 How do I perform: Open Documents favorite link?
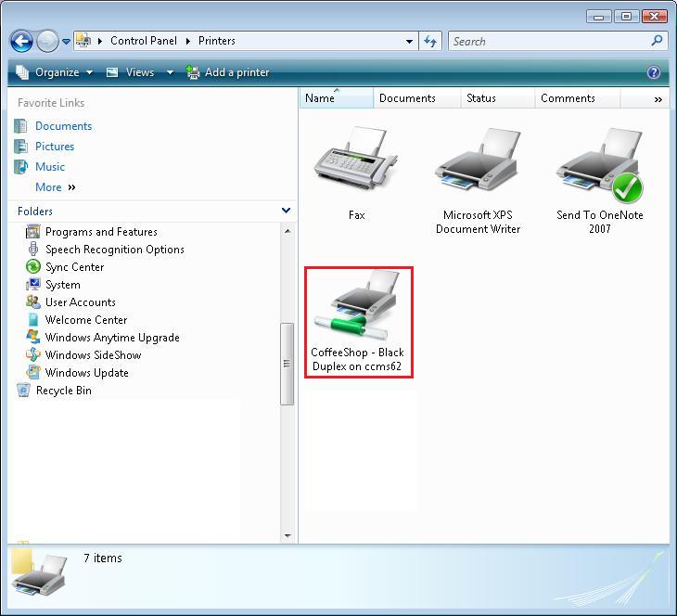[63, 126]
